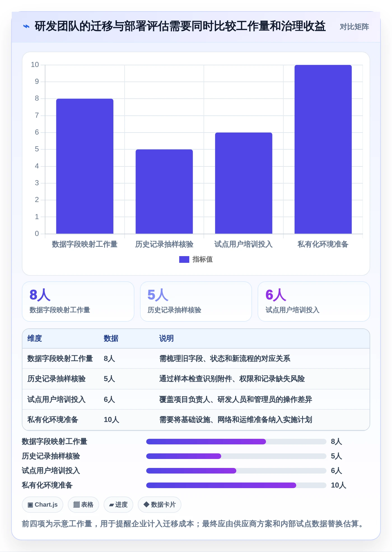The height and width of the screenshot is (552, 392).
Task: Select the Chart.js tag chip
Action: tap(43, 505)
